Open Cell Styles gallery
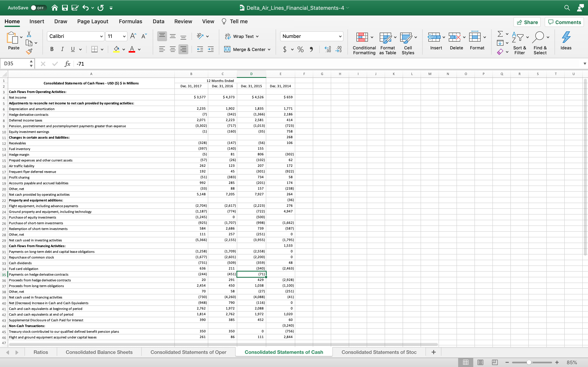Screen dimensions: 588x367 point(408,42)
